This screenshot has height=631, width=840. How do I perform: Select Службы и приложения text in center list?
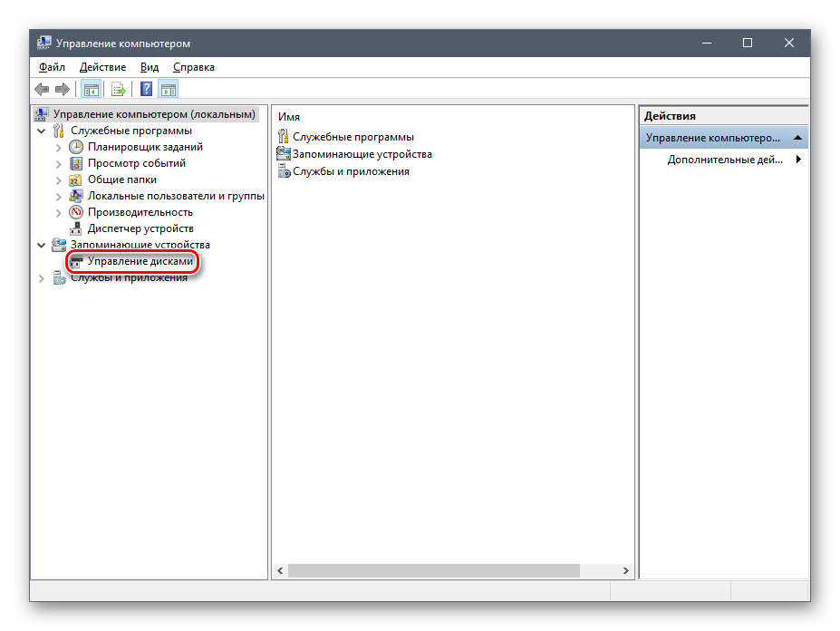click(351, 171)
